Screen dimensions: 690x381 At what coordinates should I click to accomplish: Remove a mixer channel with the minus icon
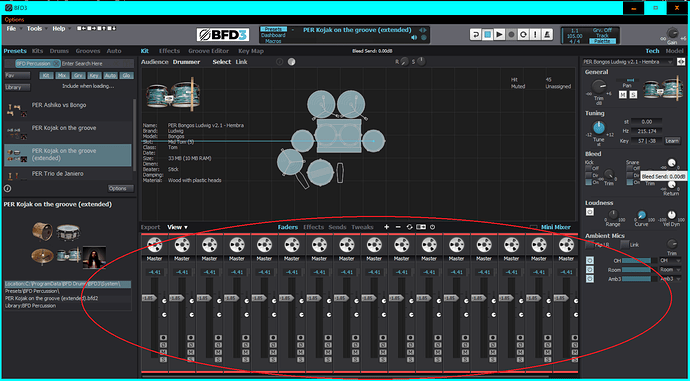[x=398, y=227]
